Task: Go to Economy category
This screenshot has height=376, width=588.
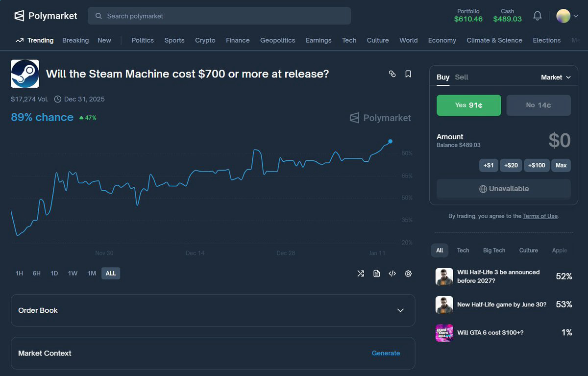Action: pyautogui.click(x=442, y=40)
